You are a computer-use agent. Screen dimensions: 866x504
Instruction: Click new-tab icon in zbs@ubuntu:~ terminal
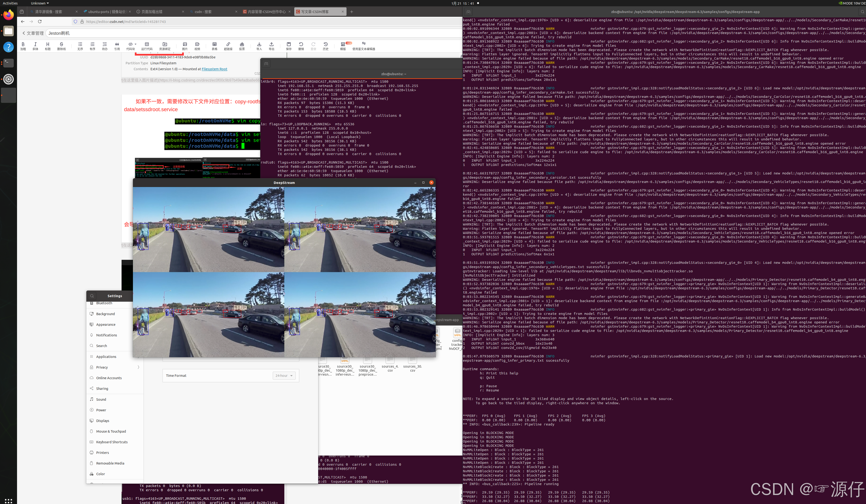(x=266, y=64)
